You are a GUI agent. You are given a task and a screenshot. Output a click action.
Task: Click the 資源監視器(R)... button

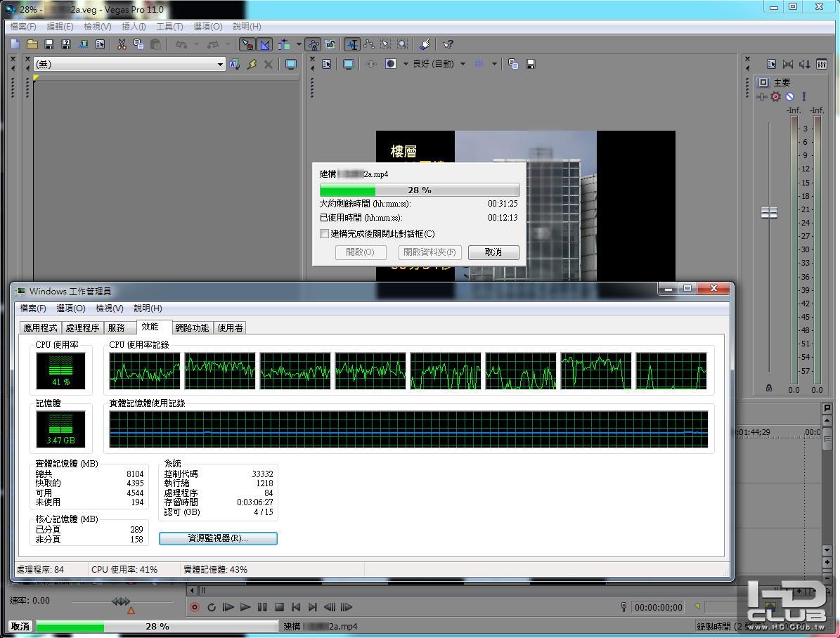pos(218,538)
